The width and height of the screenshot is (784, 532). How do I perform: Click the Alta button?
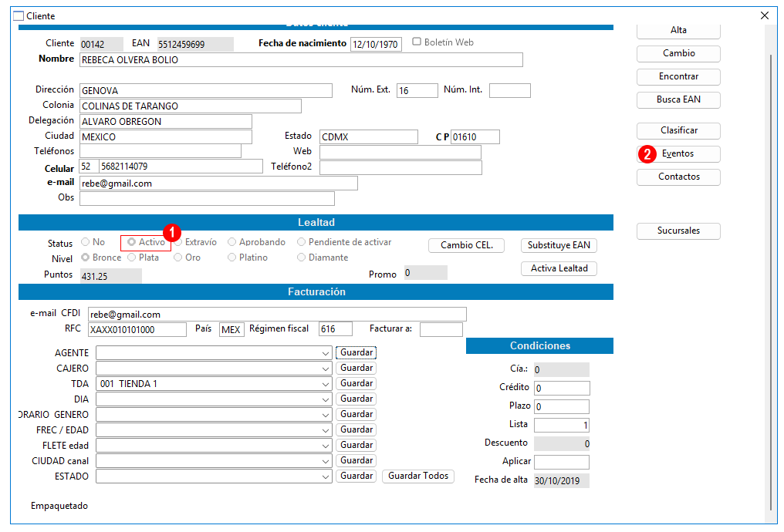(678, 30)
